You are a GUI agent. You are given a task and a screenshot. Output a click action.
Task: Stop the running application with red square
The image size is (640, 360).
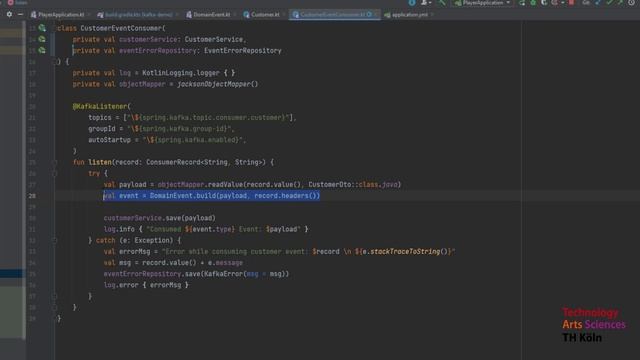coord(571,3)
